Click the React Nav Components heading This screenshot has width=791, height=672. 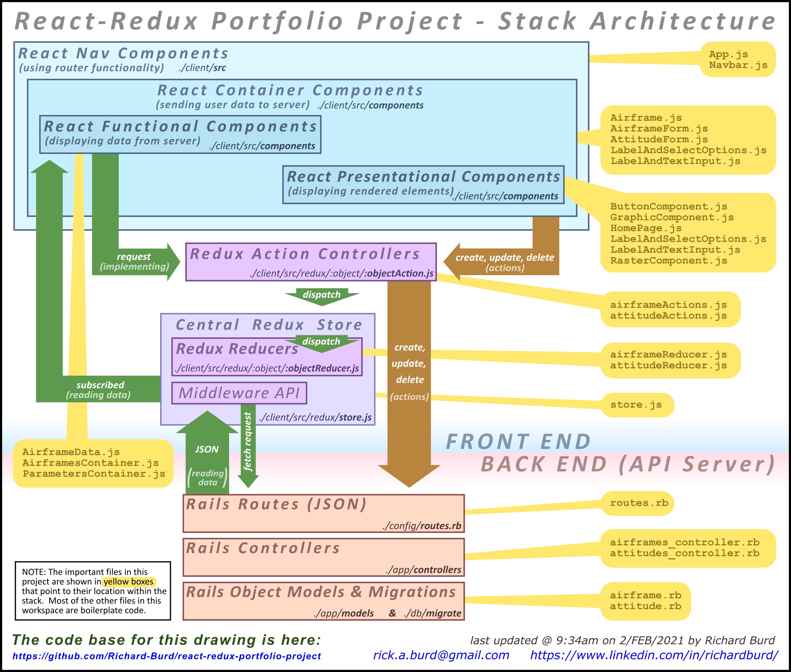(x=124, y=54)
